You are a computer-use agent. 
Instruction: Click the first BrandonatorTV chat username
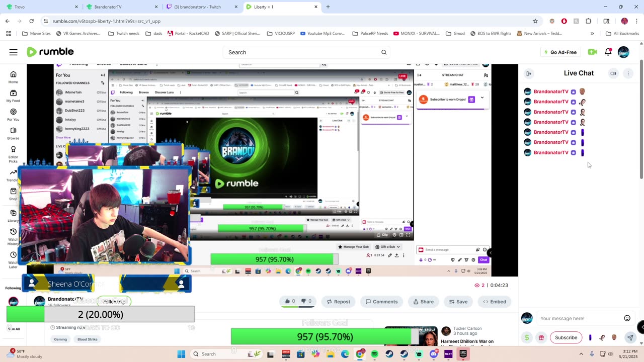coord(551,92)
